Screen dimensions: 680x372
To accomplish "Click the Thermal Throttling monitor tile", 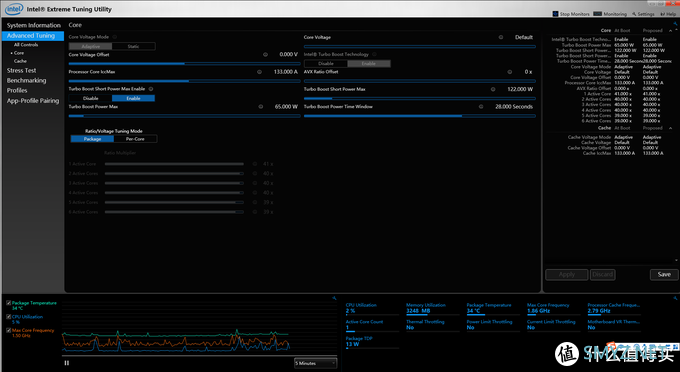I will point(432,325).
